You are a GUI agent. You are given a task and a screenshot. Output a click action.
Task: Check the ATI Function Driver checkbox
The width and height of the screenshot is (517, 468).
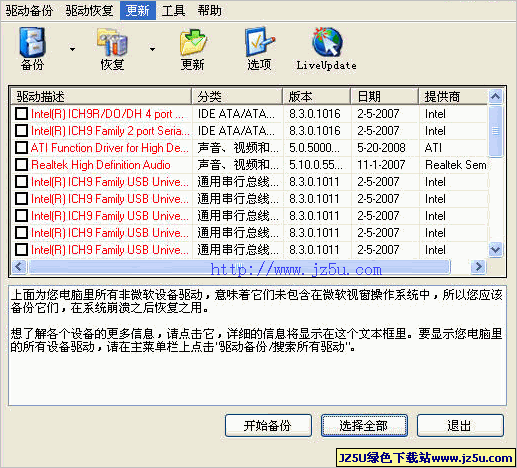22,148
